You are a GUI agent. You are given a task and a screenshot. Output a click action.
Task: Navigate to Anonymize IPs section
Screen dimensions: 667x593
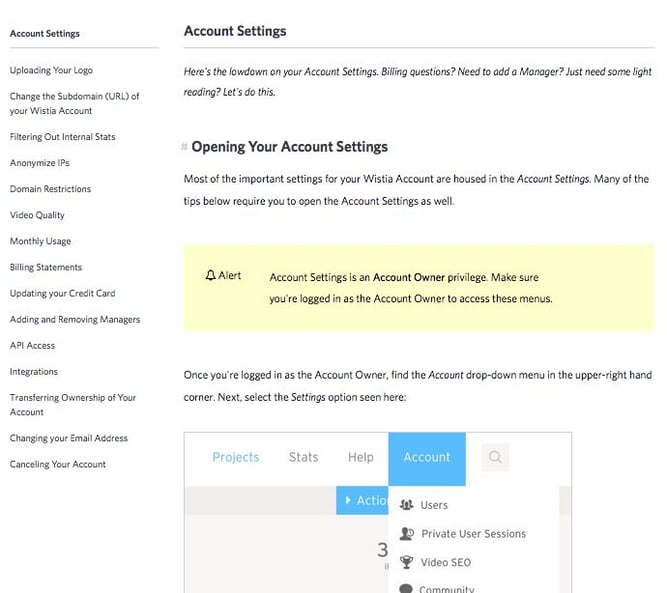40,163
